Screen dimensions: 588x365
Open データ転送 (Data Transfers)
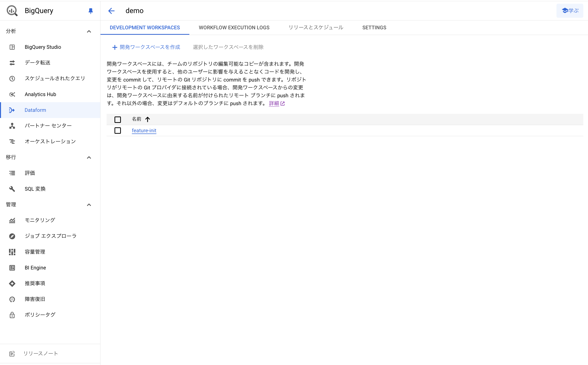pyautogui.click(x=37, y=63)
